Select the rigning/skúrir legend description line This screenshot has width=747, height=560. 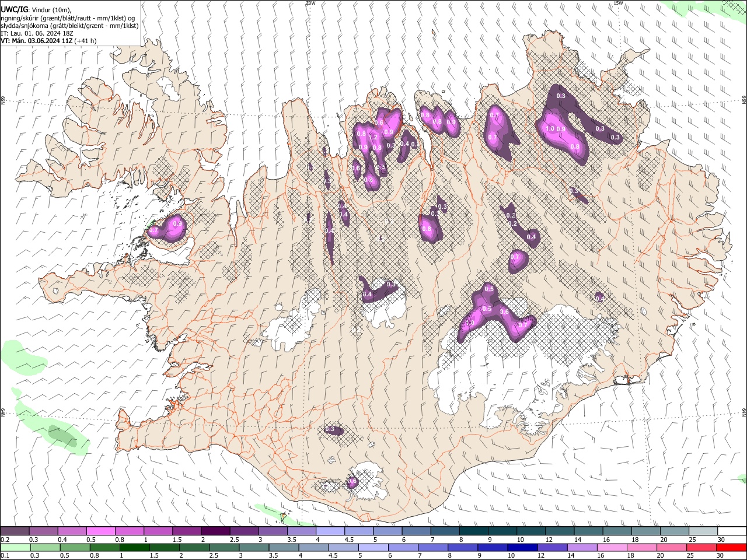coord(68,17)
